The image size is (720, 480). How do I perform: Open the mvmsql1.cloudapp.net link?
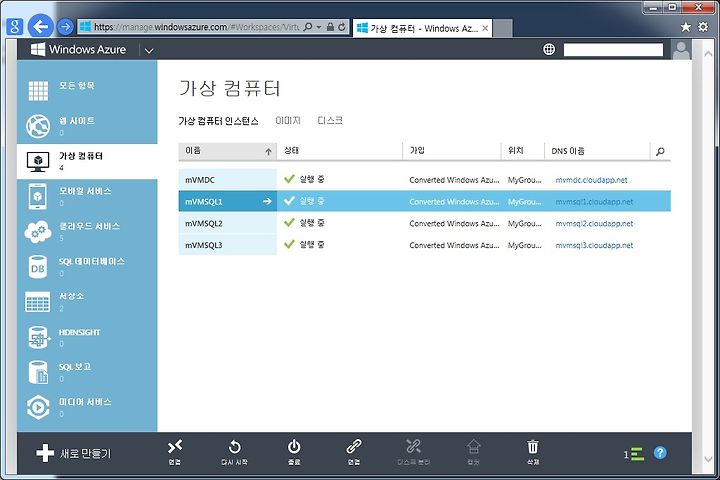(594, 202)
